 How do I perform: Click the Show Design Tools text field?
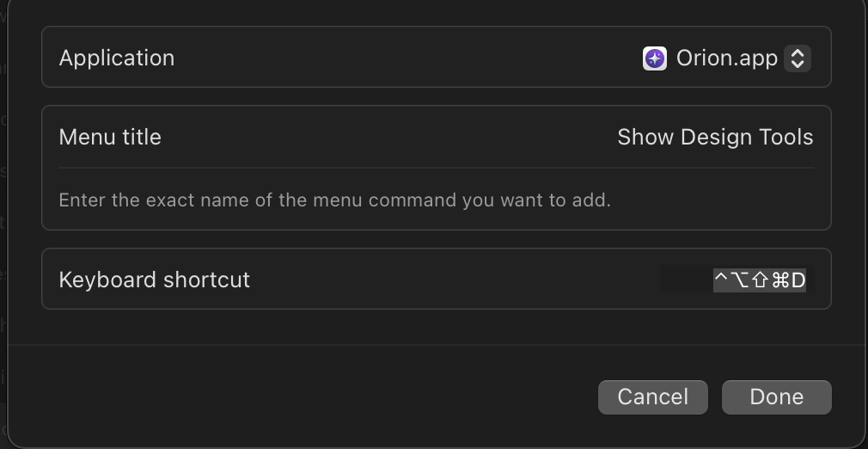pyautogui.click(x=715, y=137)
